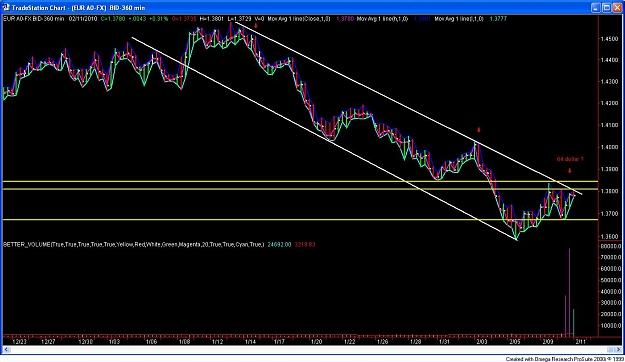
Task: Click the 1.3900 price axis label
Action: pos(609,169)
